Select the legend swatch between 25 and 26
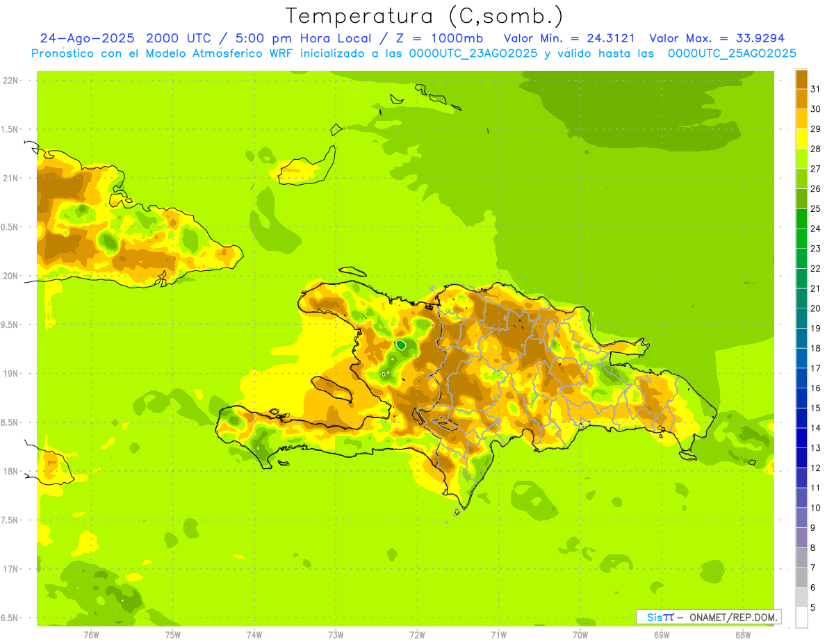 click(x=801, y=199)
